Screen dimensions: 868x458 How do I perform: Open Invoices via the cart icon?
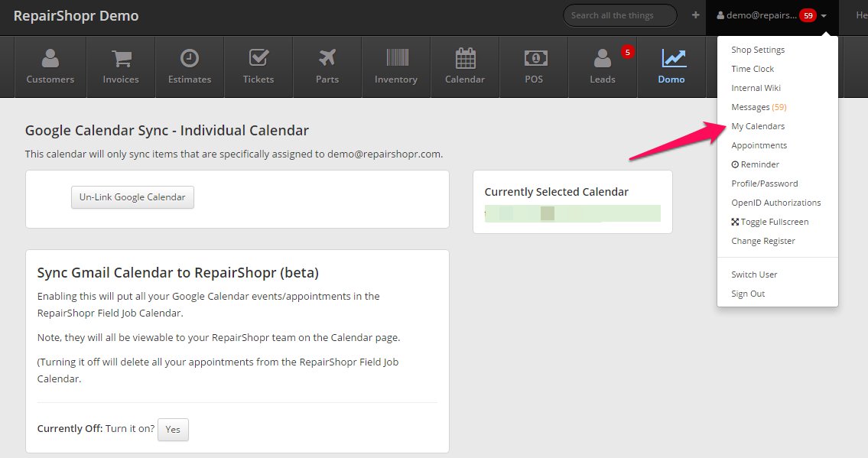(x=122, y=58)
